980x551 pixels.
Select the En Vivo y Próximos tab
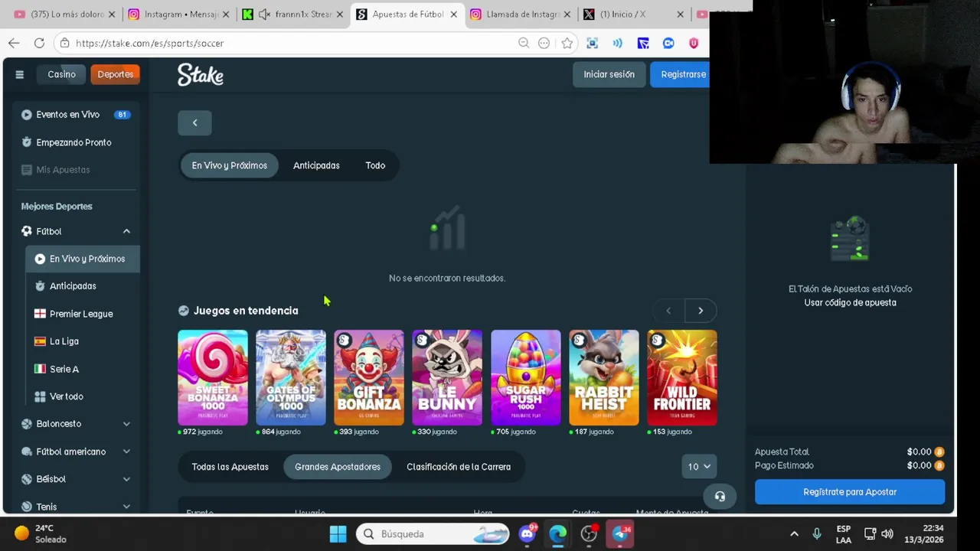coord(230,165)
